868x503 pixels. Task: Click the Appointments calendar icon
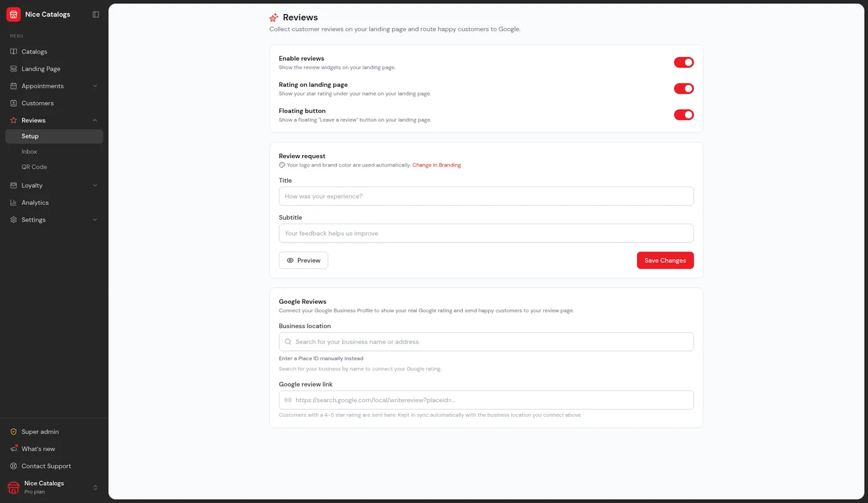click(x=13, y=86)
